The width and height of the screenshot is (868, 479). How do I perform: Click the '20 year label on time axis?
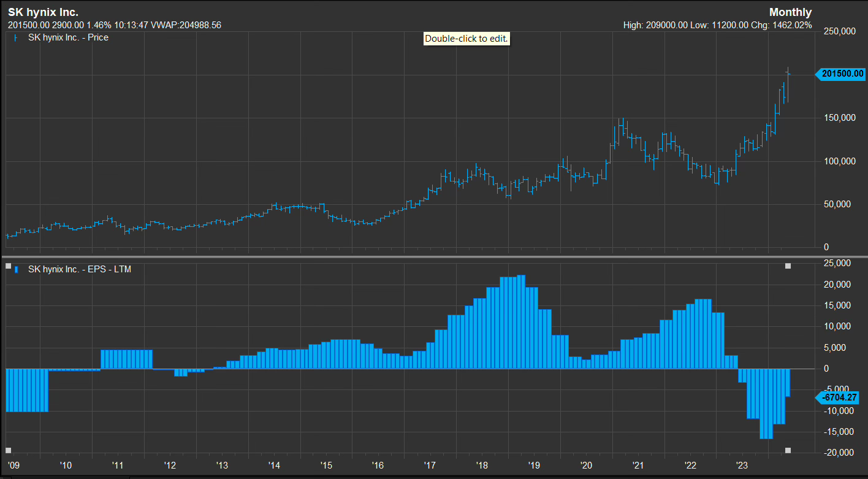coord(586,464)
